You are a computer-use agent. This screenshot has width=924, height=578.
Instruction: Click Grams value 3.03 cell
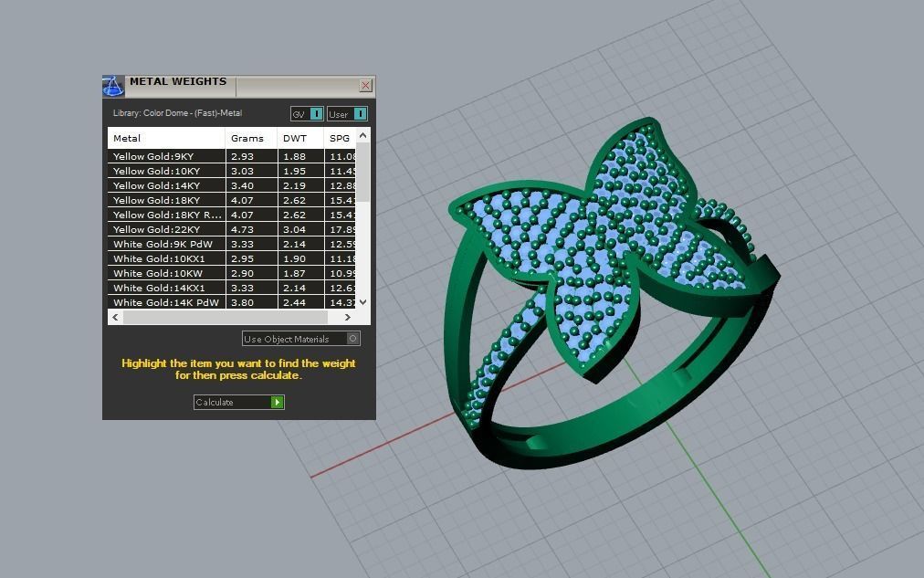click(x=251, y=171)
